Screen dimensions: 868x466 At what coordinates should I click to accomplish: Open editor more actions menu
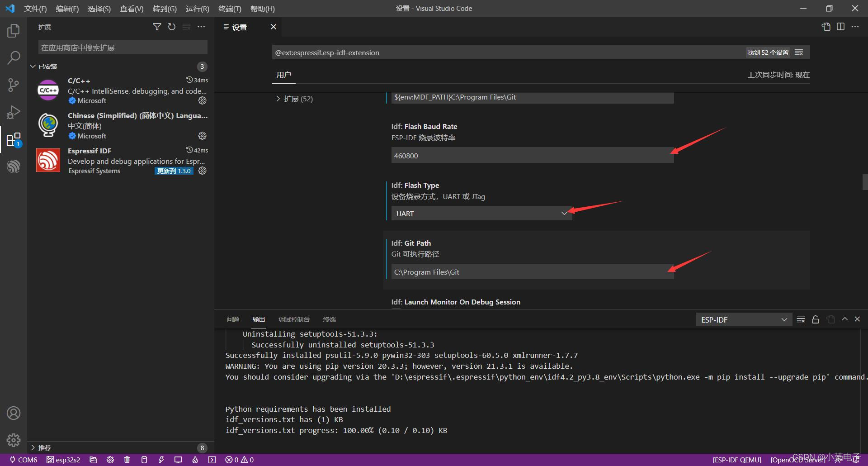(x=855, y=27)
